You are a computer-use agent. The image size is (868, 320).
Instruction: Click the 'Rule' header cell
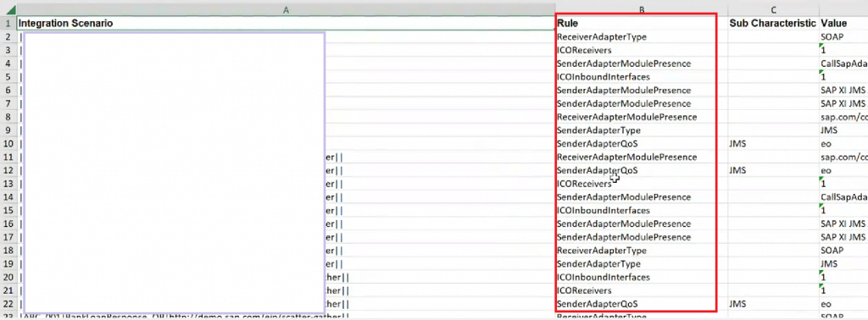point(641,23)
